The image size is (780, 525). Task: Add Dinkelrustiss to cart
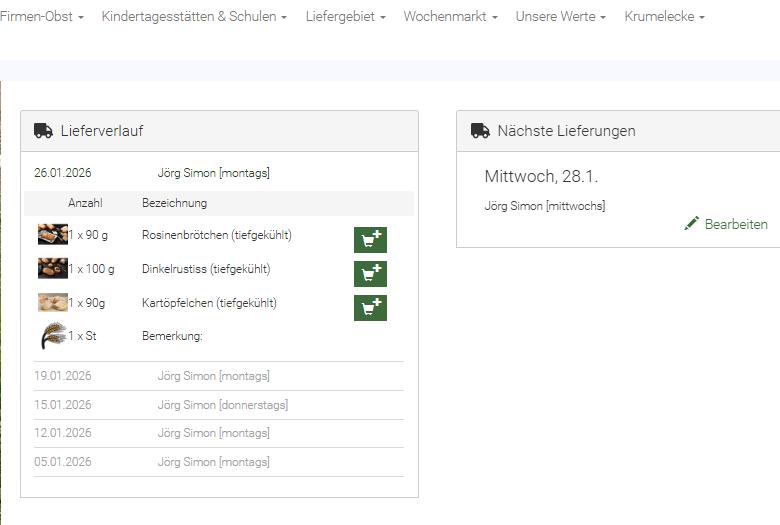(370, 274)
